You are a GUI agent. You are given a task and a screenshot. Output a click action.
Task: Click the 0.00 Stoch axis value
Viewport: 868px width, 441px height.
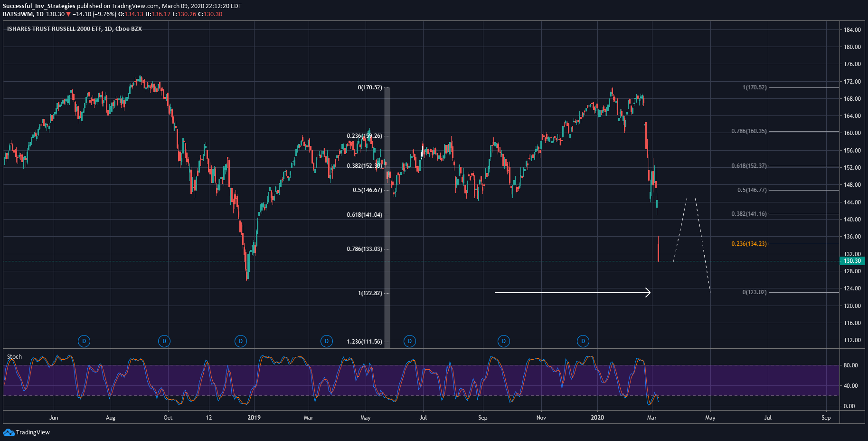(x=849, y=406)
